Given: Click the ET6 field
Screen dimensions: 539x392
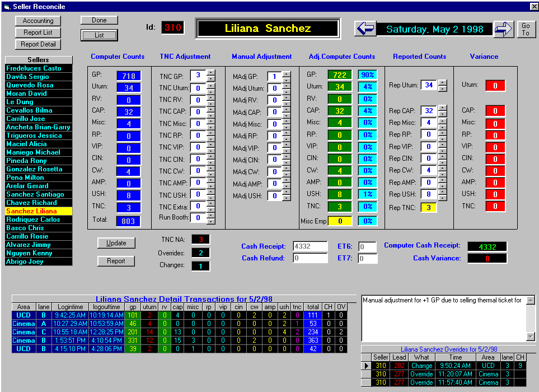Looking at the screenshot, I should click(368, 246).
